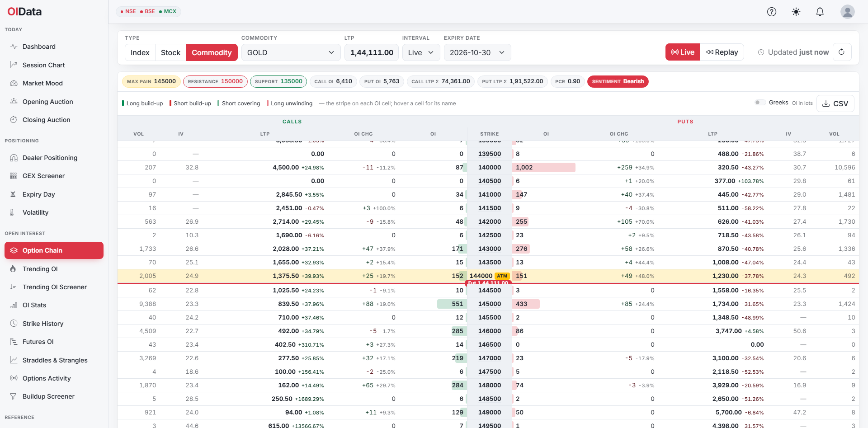Click the Bearish sentiment badge
Screen dimensions: 868x428
618,81
